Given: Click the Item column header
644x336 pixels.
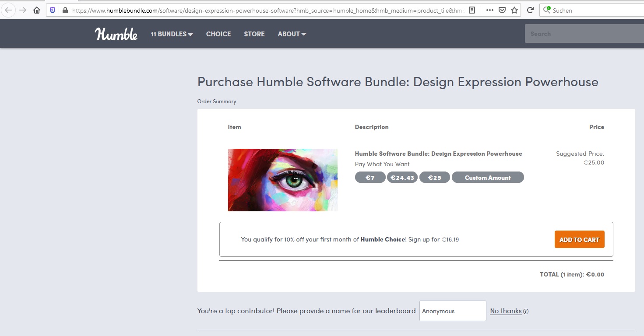Looking at the screenshot, I should click(x=234, y=127).
